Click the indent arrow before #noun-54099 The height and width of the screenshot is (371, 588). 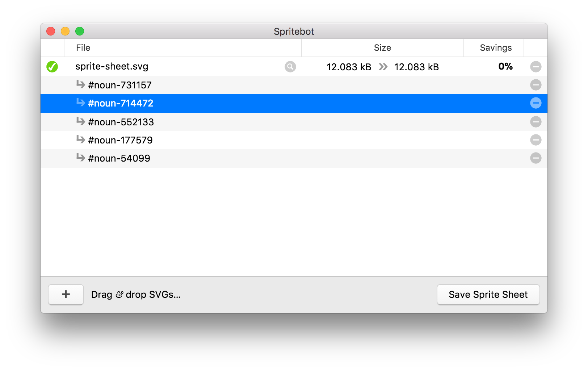[x=80, y=158]
